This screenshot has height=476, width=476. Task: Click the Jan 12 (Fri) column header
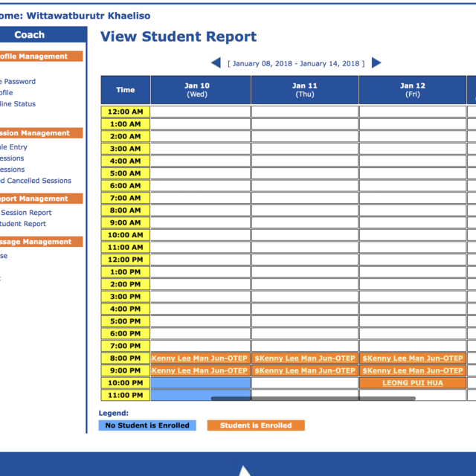coord(413,90)
